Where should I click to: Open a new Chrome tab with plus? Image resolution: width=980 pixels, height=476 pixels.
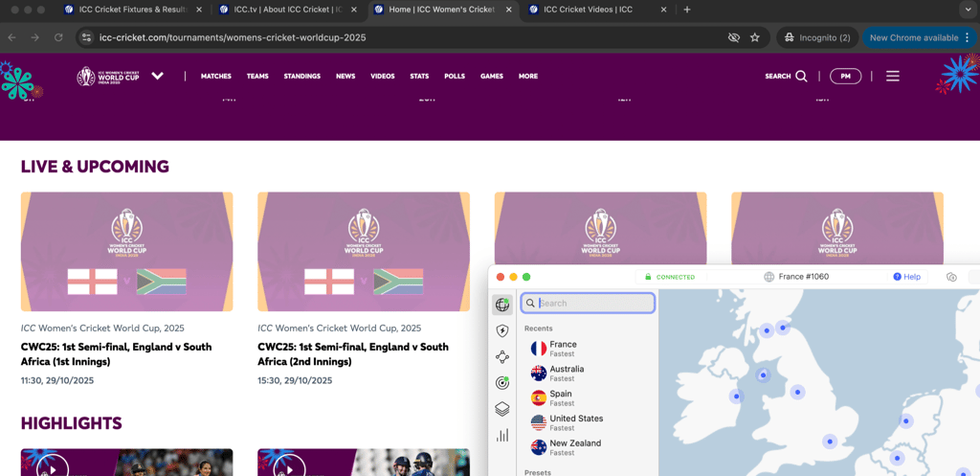click(x=687, y=10)
